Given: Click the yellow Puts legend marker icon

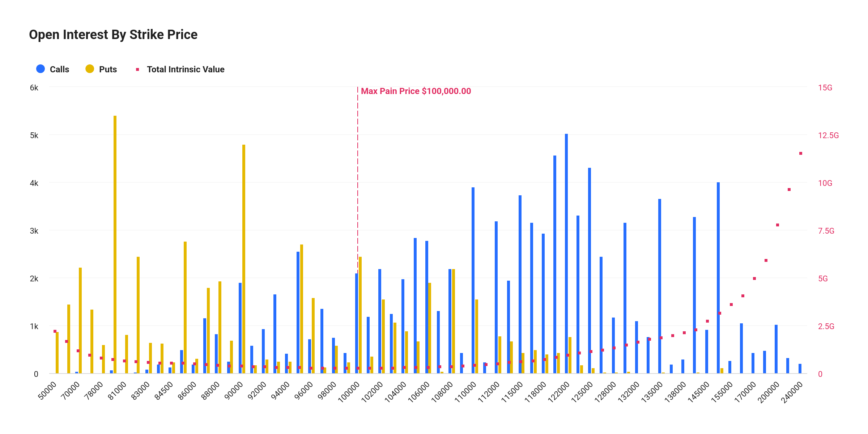Looking at the screenshot, I should 90,69.
